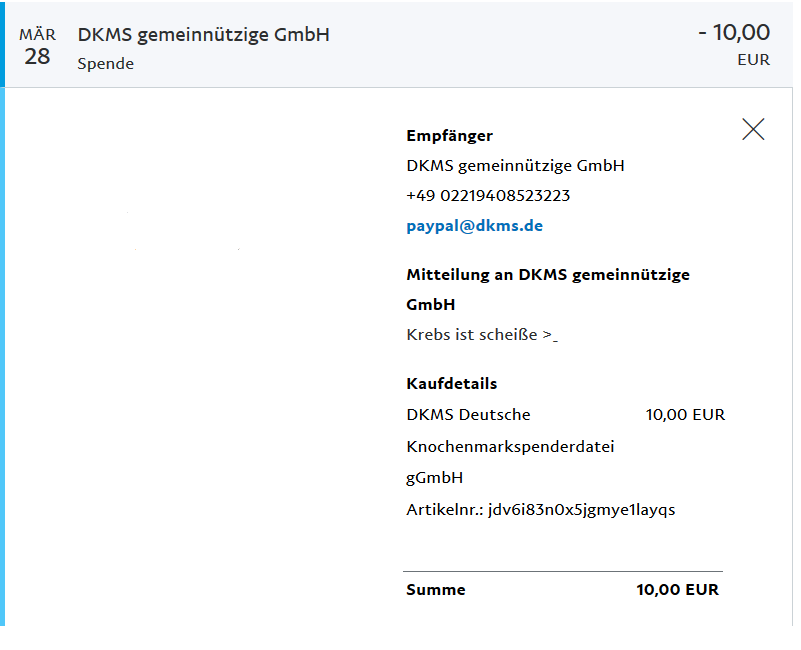Select the Artikelnr. code text
801x650 pixels.
[540, 509]
